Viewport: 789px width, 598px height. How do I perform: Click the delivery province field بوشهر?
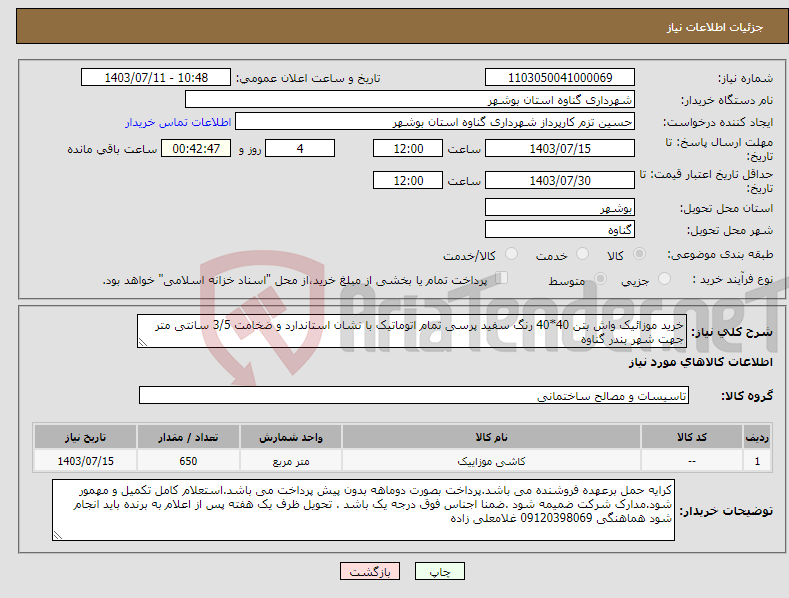tap(560, 207)
